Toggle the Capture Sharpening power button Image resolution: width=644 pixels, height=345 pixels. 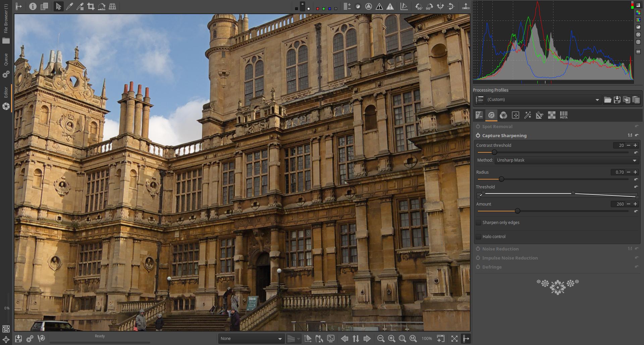coord(478,135)
